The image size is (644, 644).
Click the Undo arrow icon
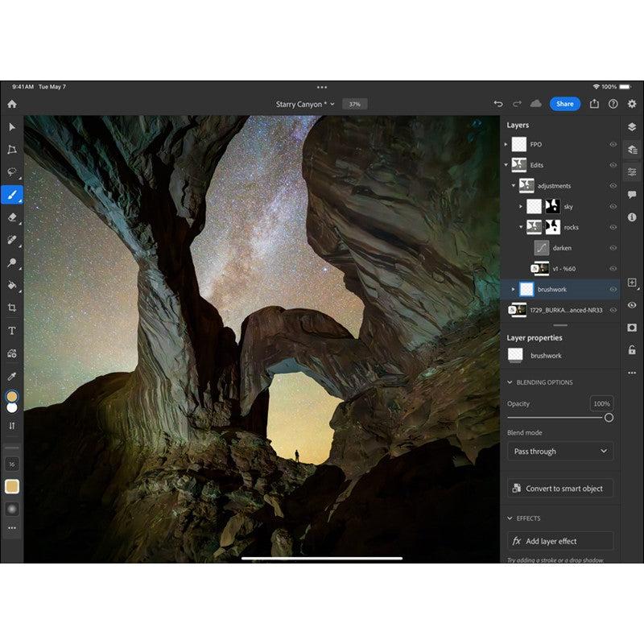tap(498, 104)
